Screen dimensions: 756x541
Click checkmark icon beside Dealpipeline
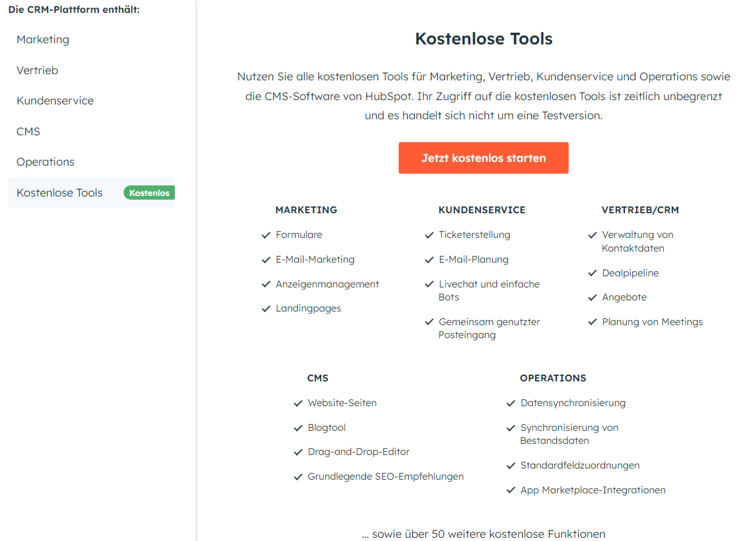tap(593, 273)
